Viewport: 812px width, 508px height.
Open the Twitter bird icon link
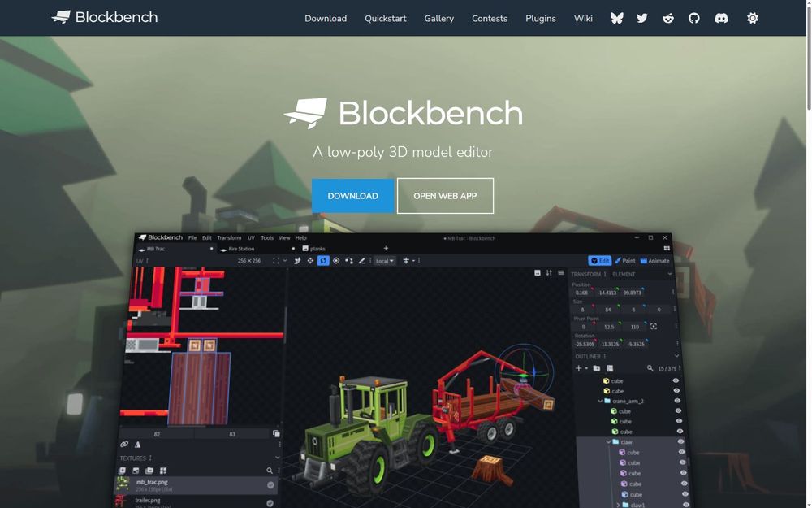tap(642, 18)
